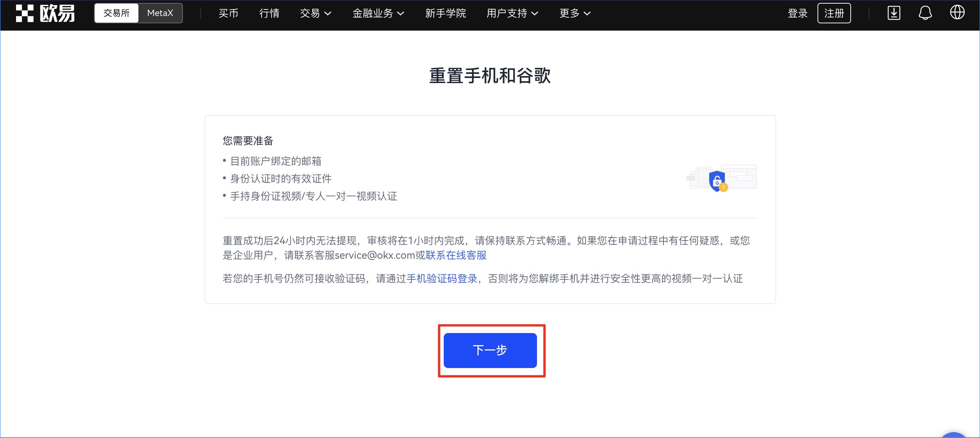The image size is (980, 438).
Task: Open the language globe icon
Action: [x=957, y=12]
